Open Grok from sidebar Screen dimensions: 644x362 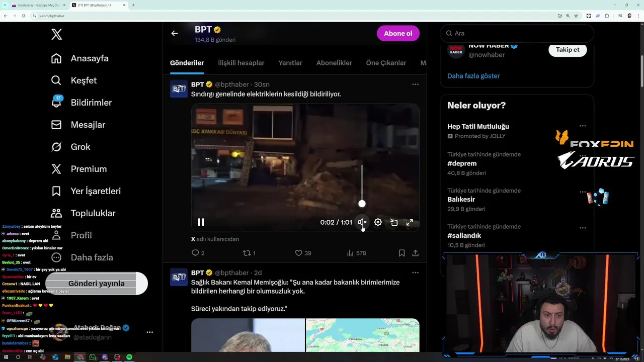(71, 147)
